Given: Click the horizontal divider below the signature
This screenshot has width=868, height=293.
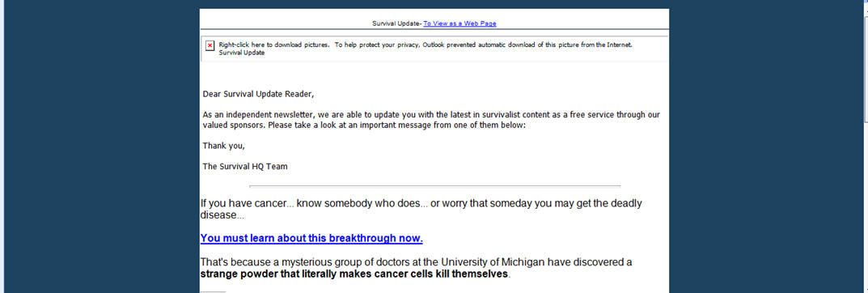Looking at the screenshot, I should [434, 186].
